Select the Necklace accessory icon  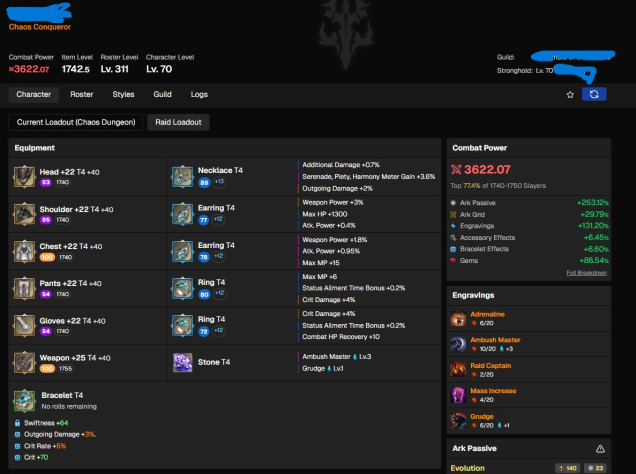182,177
